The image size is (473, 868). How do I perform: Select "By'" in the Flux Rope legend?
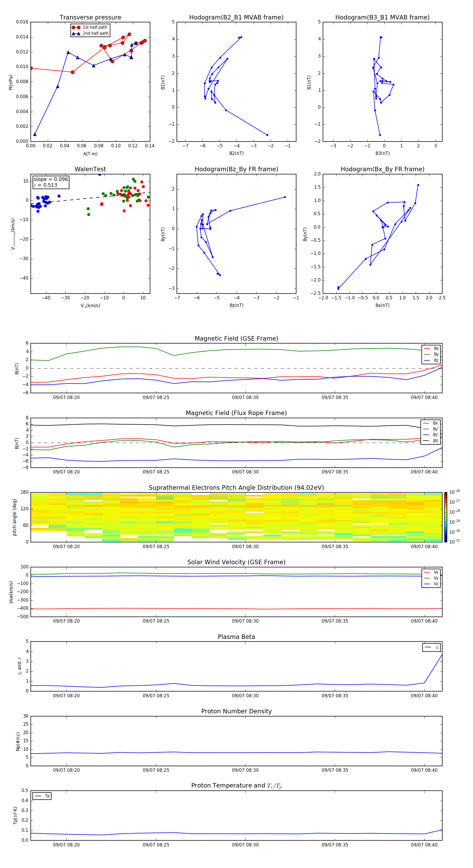[x=431, y=429]
